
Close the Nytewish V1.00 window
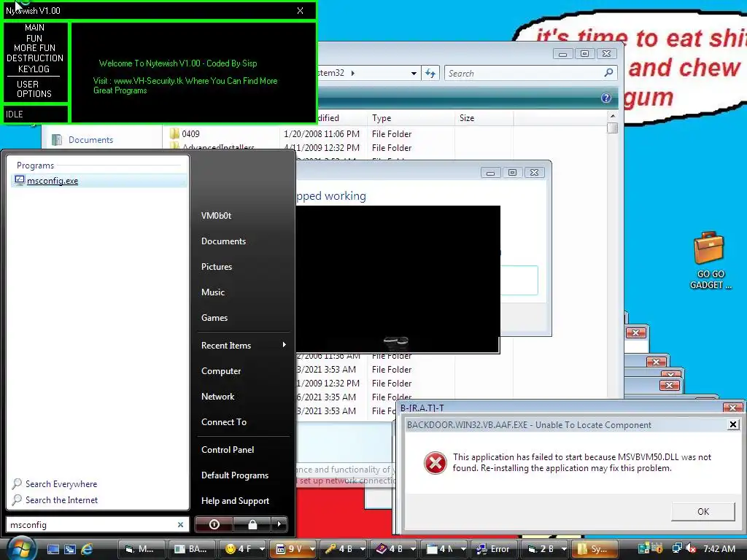coord(300,10)
